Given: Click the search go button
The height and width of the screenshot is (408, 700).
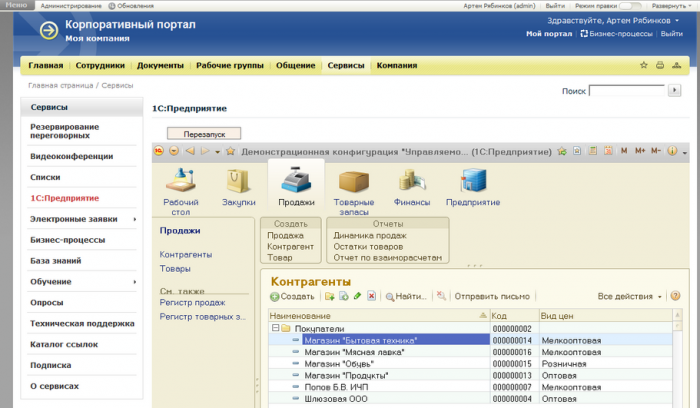Looking at the screenshot, I should (x=674, y=90).
